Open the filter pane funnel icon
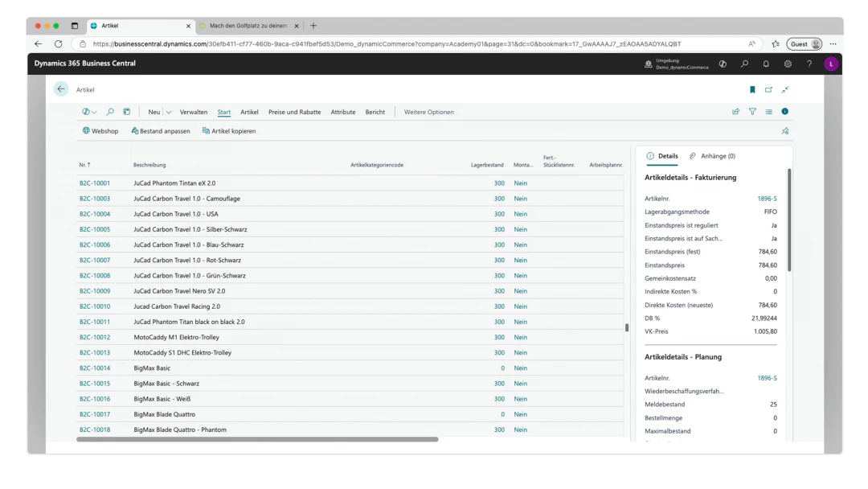 point(752,112)
